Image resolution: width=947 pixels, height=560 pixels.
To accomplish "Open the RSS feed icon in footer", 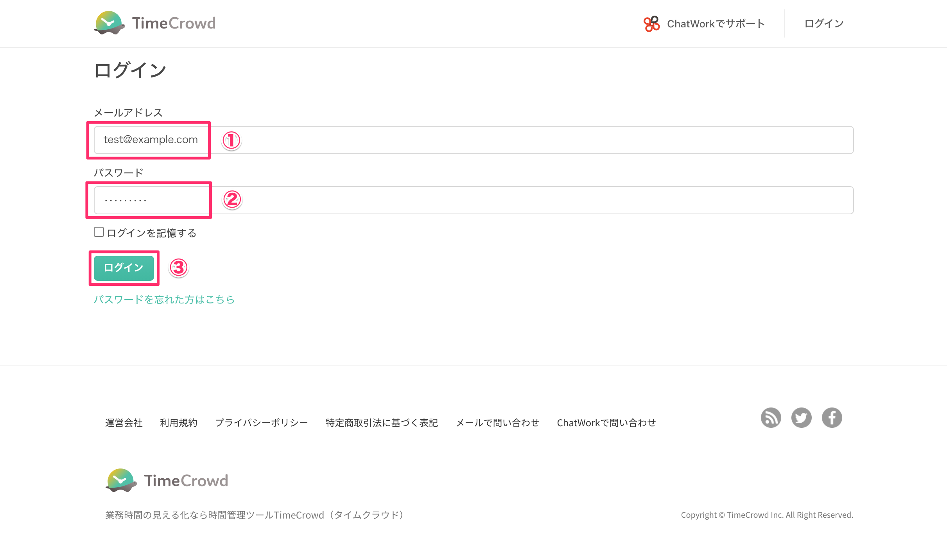I will (771, 418).
